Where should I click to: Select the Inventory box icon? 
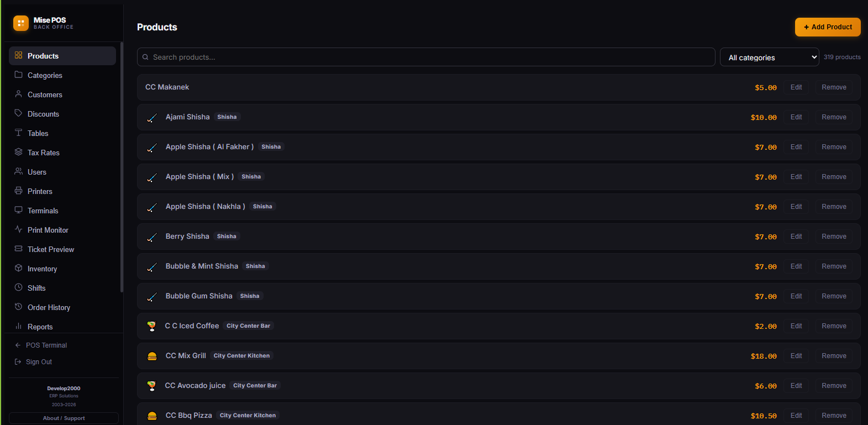(18, 268)
